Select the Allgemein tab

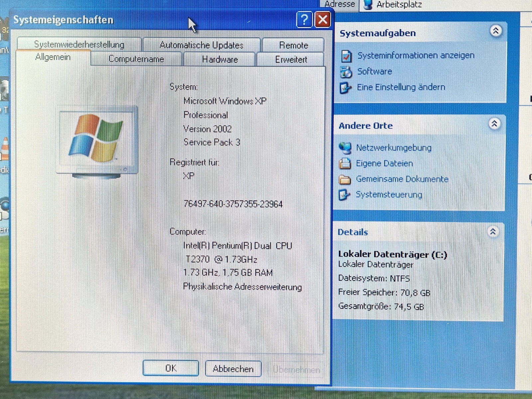(53, 57)
